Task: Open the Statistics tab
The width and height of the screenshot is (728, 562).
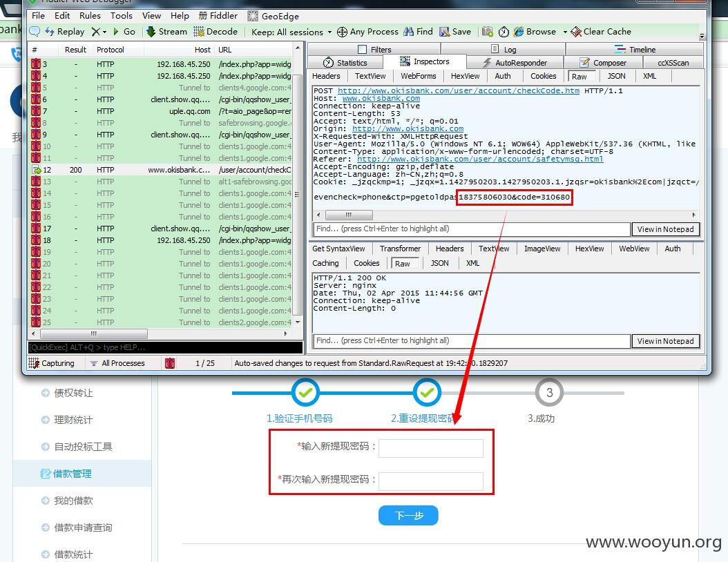Action: (345, 63)
